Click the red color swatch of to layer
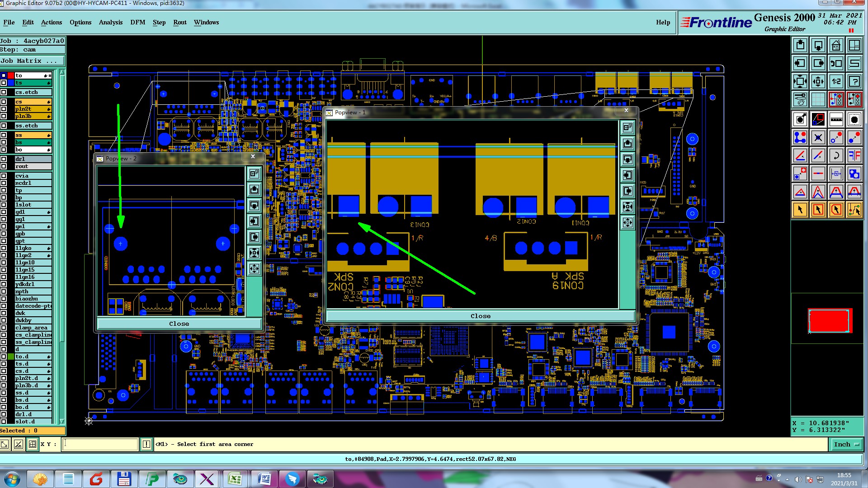 (x=10, y=75)
